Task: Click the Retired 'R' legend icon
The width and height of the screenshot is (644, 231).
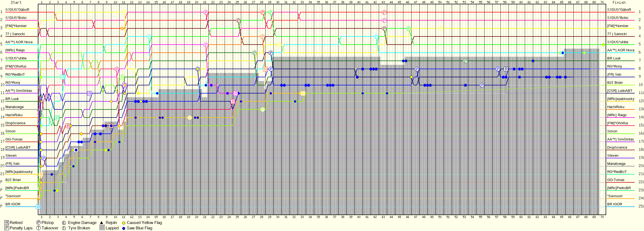Action: [7, 223]
